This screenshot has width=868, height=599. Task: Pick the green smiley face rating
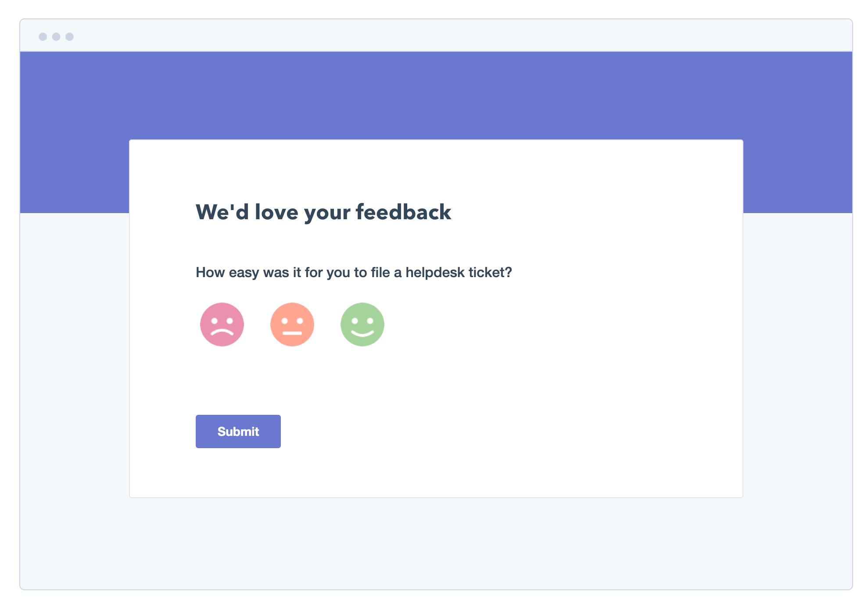[362, 324]
